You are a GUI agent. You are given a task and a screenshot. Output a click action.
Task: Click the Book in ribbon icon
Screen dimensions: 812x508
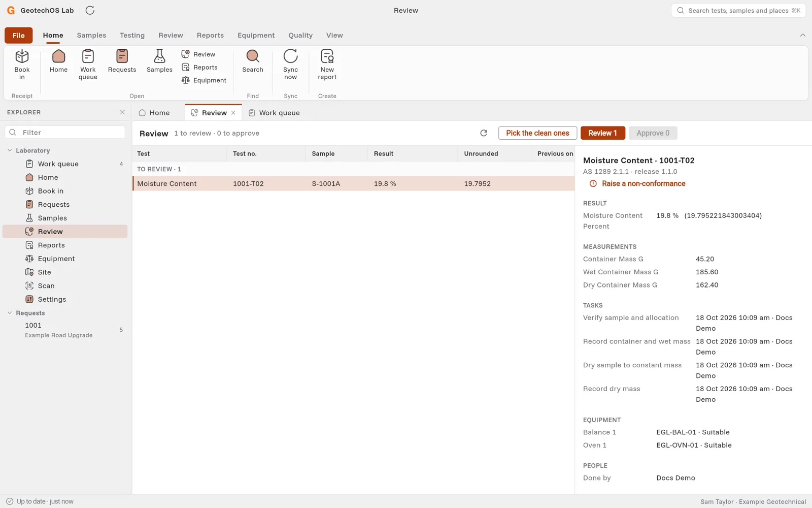pos(22,65)
